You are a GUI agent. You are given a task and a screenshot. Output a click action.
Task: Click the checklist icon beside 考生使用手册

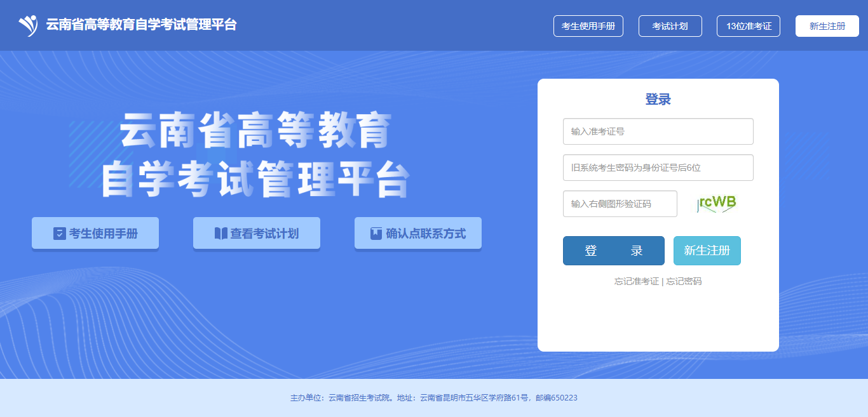[x=60, y=234]
